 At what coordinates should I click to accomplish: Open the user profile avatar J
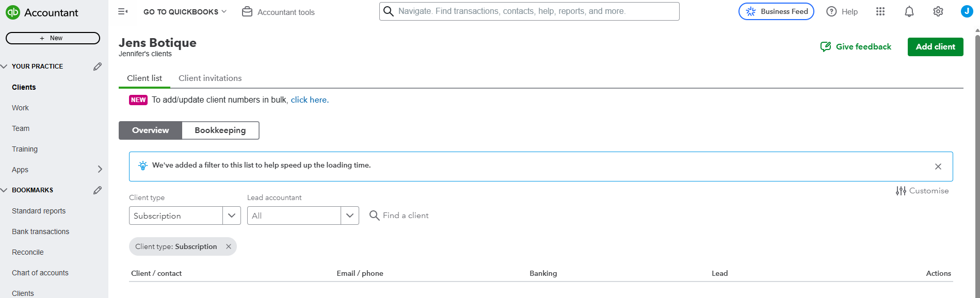pyautogui.click(x=967, y=11)
